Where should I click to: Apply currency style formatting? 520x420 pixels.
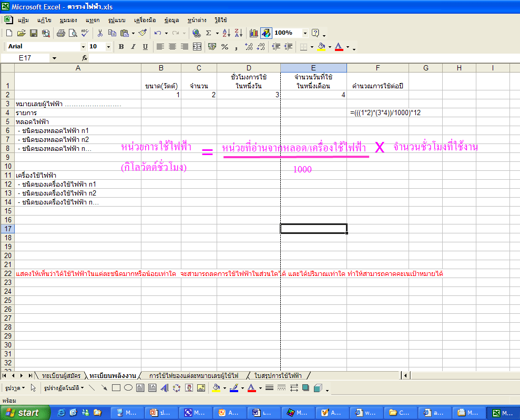tap(212, 47)
